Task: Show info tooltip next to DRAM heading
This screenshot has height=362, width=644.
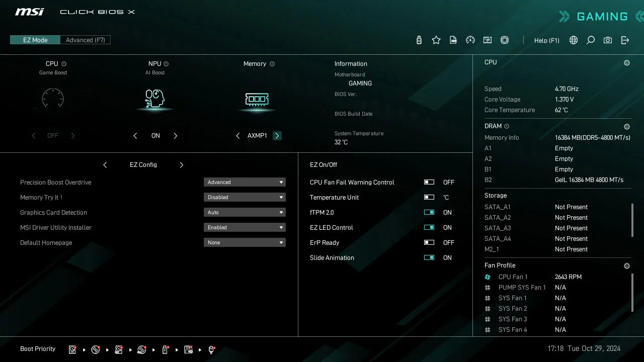Action: [507, 126]
